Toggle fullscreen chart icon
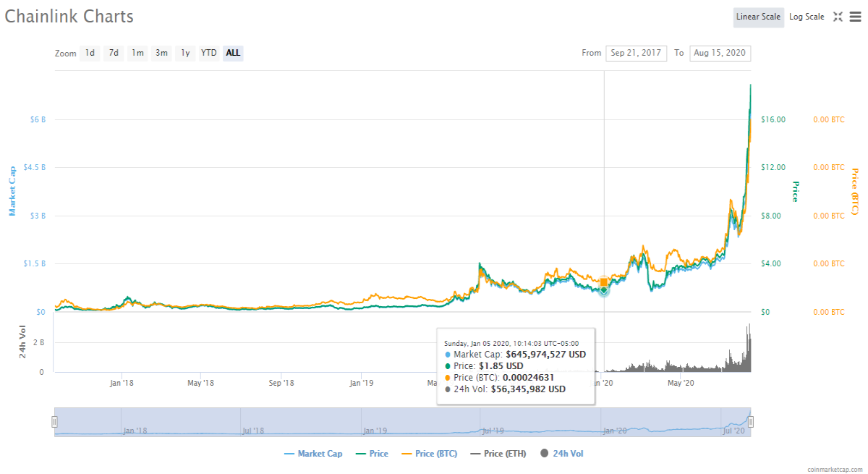The width and height of the screenshot is (868, 474). [x=838, y=17]
